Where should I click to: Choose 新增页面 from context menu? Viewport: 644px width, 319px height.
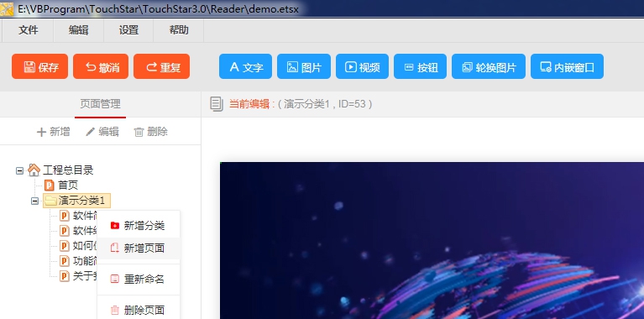pos(139,248)
